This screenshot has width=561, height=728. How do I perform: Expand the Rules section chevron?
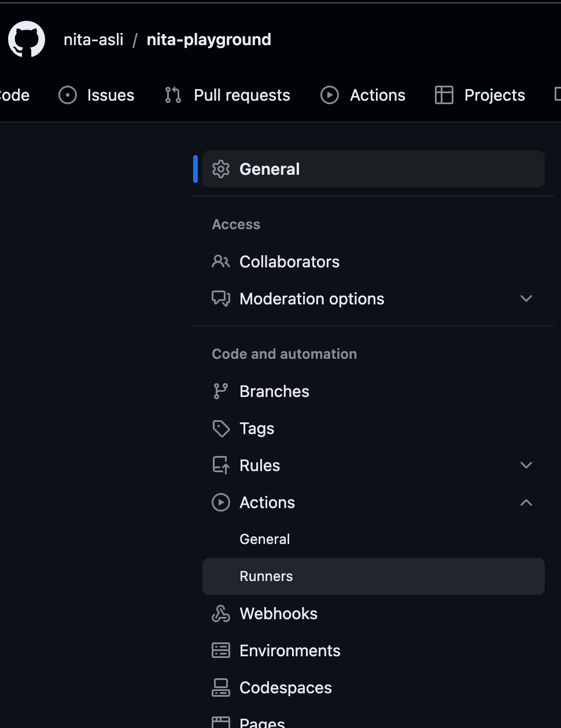tap(526, 465)
